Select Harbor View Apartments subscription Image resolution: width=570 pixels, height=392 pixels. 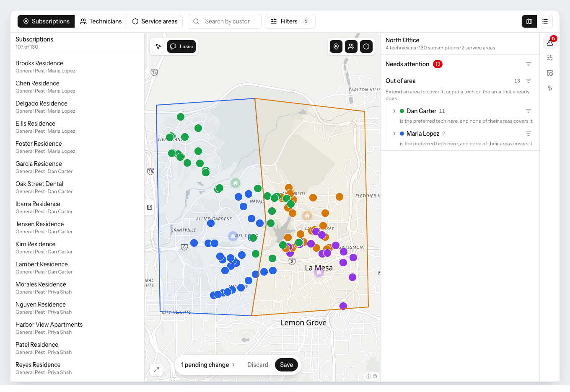[x=78, y=328]
